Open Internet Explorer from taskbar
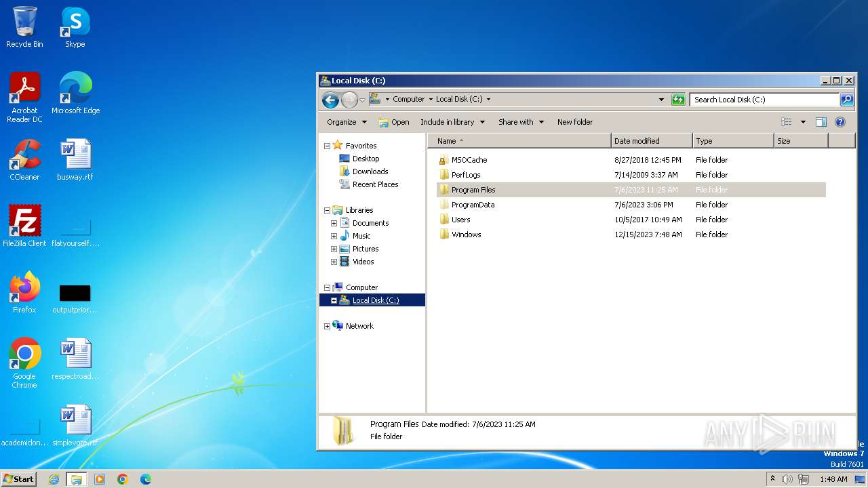 [x=54, y=479]
